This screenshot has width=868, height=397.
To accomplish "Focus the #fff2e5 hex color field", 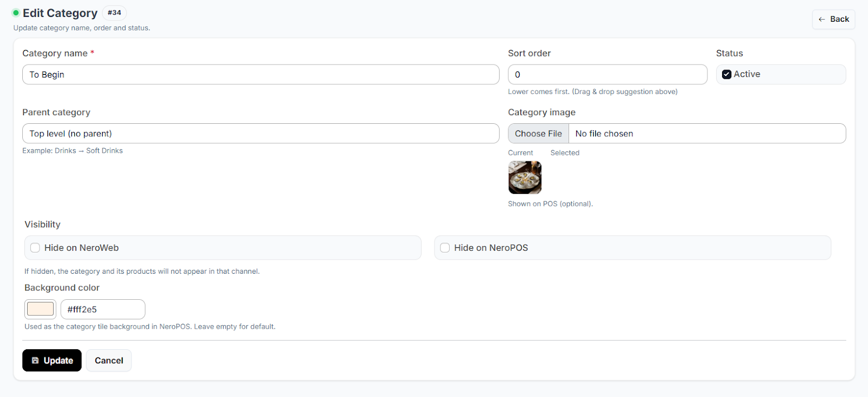I will click(x=103, y=310).
